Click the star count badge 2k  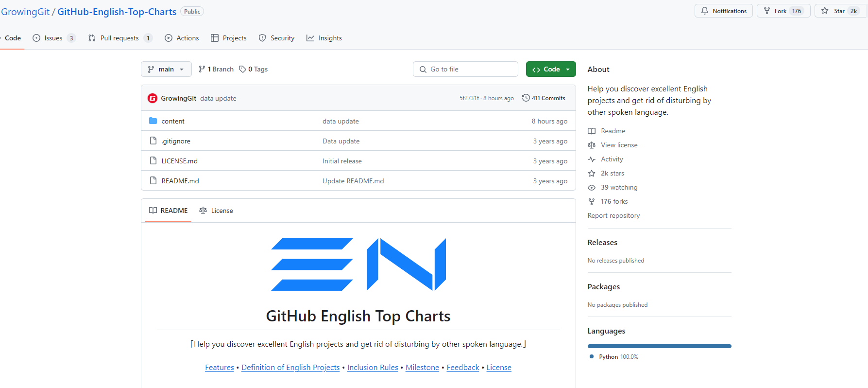[x=853, y=11]
